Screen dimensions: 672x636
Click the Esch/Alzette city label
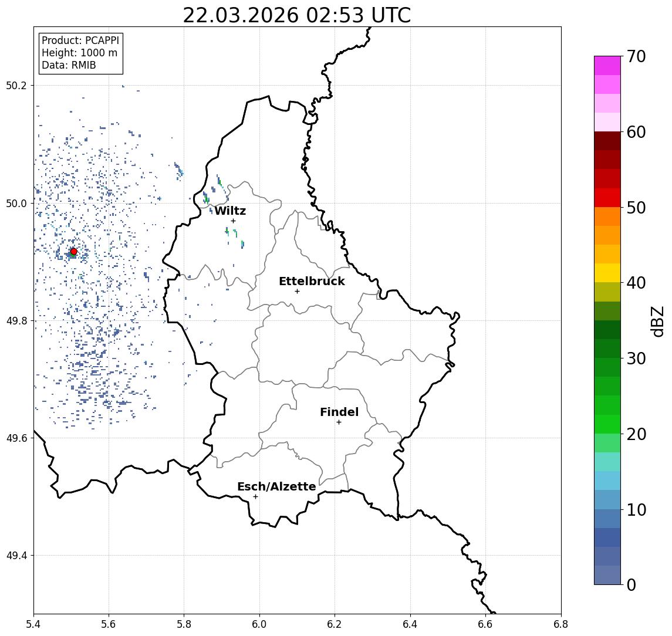click(276, 487)
